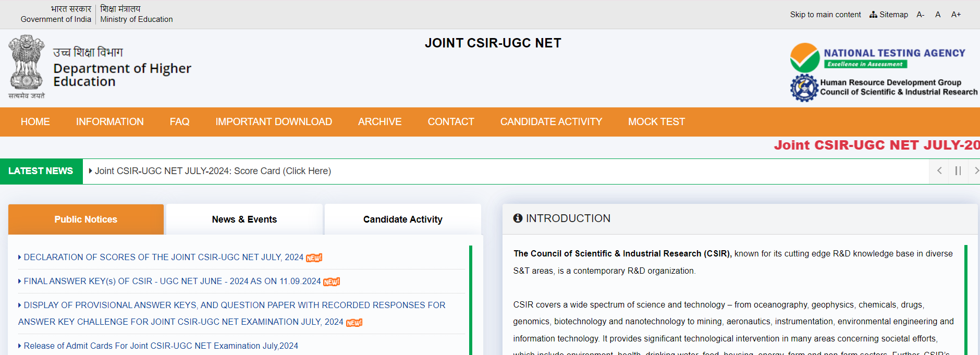
Task: Click the Hindi उच्च शिक्षा विभाग heading
Action: [88, 52]
